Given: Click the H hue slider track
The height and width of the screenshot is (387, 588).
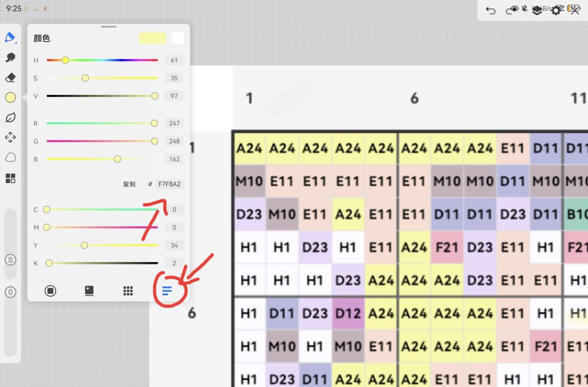Looking at the screenshot, I should click(102, 60).
